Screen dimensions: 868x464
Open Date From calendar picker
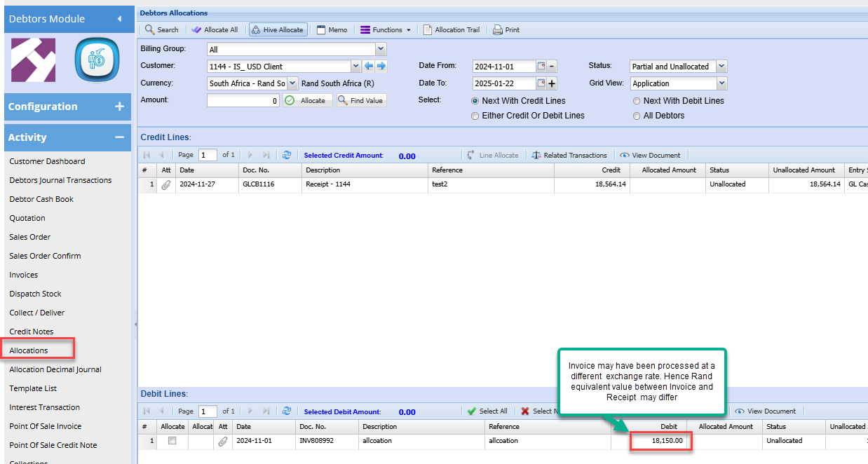click(x=541, y=67)
